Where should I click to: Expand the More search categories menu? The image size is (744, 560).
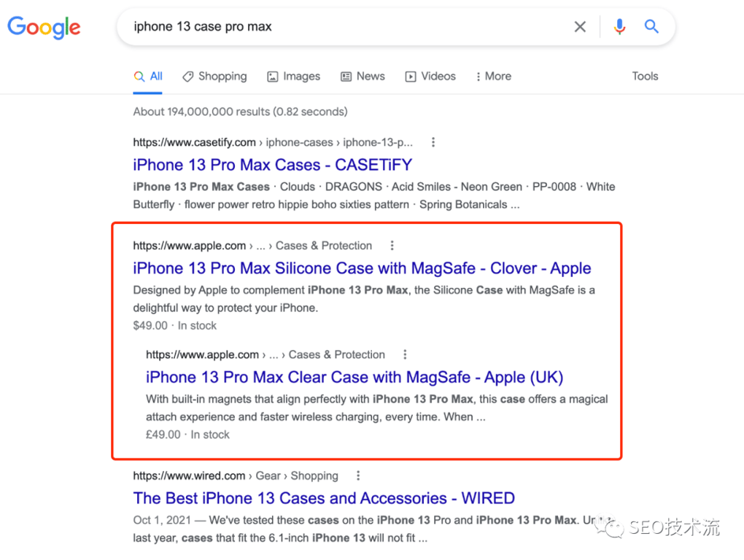click(x=493, y=77)
